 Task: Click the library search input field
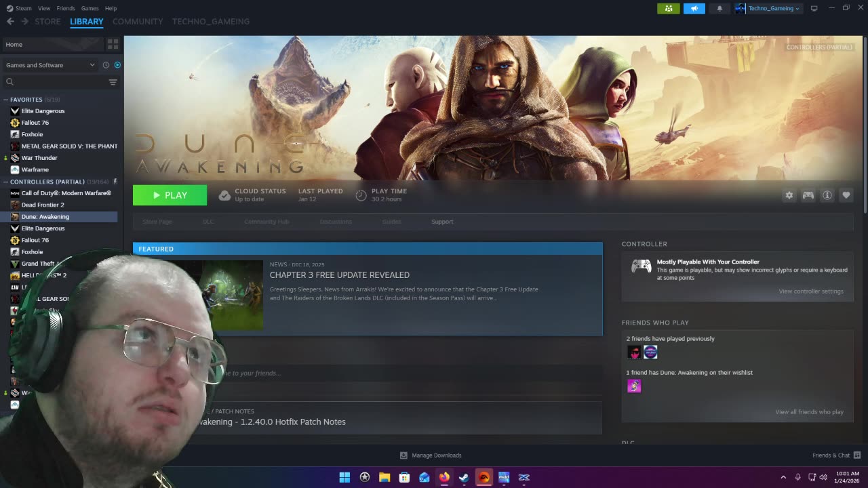coord(60,82)
